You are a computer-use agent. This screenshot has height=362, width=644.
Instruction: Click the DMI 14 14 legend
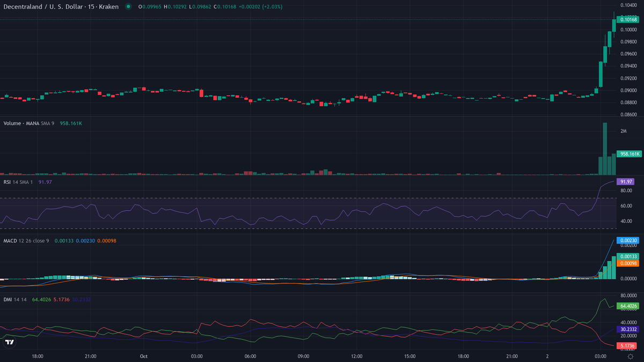pyautogui.click(x=16, y=299)
